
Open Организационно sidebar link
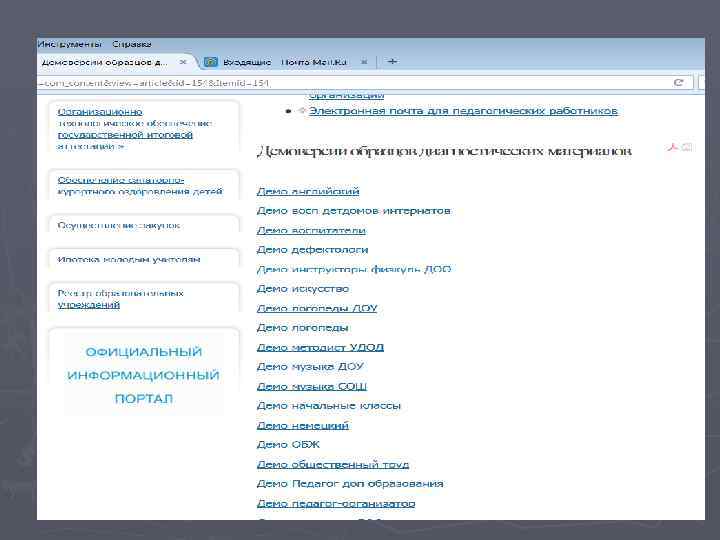pos(100,112)
